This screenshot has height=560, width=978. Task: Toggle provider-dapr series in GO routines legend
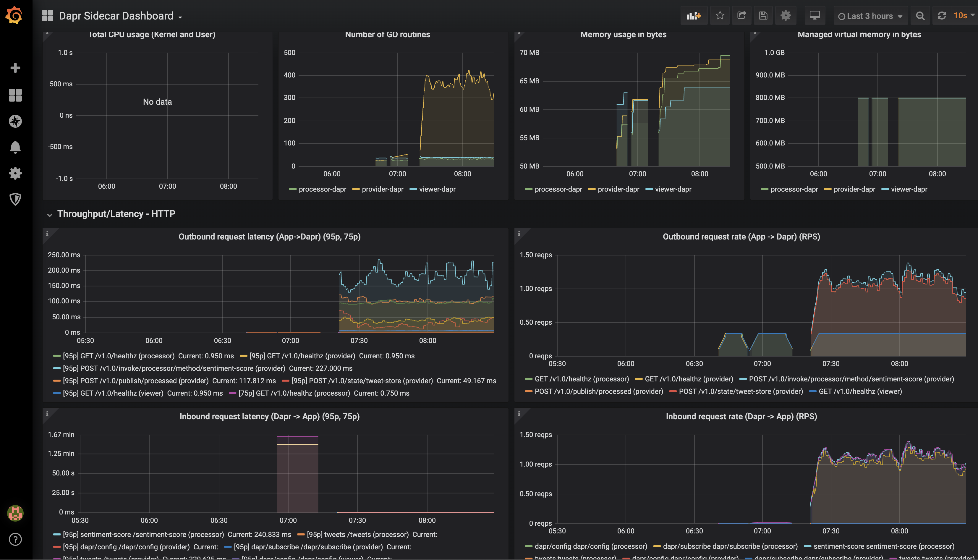(382, 189)
